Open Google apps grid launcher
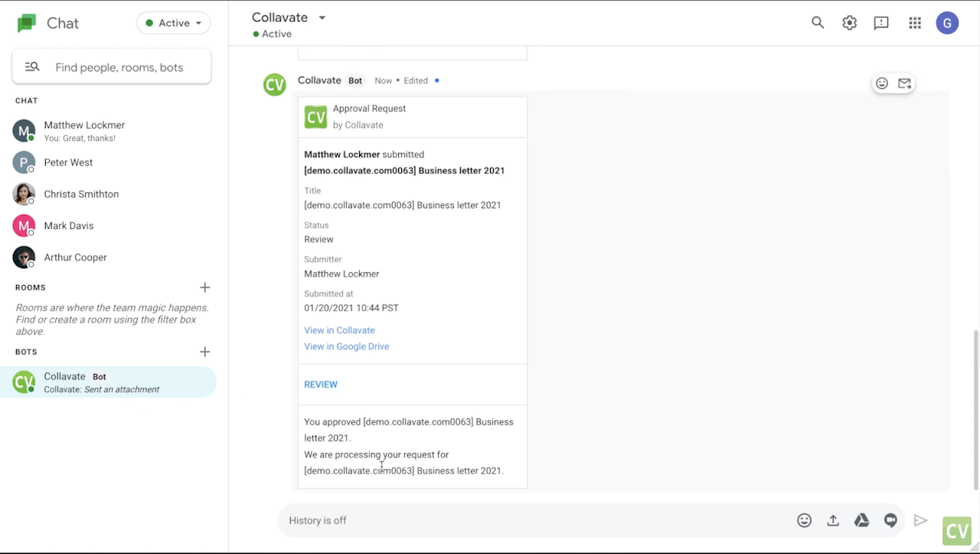This screenshot has height=554, width=980. [915, 23]
